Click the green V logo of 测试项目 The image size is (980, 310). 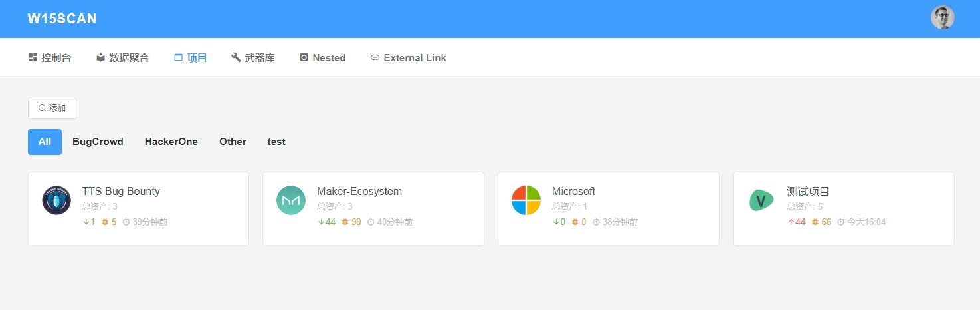click(761, 200)
